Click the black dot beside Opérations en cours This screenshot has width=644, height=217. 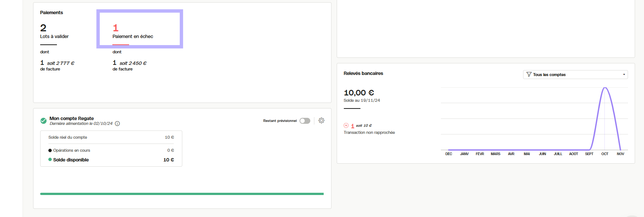tap(50, 151)
